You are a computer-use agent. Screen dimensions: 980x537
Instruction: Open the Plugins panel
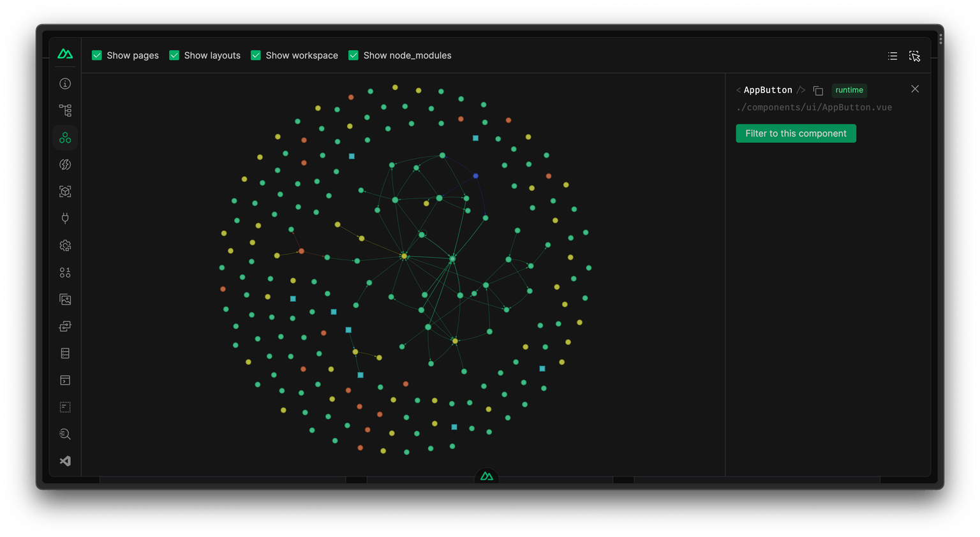pyautogui.click(x=64, y=218)
